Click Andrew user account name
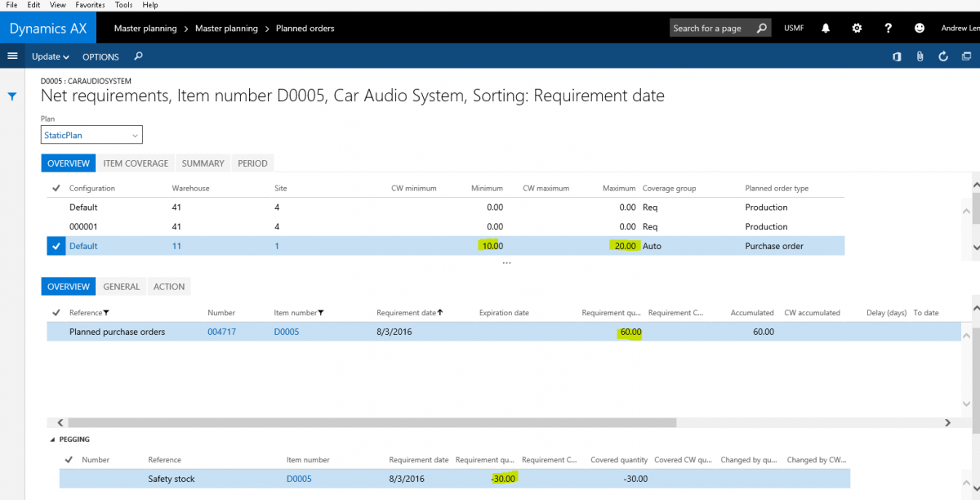The height and width of the screenshot is (500, 980). pyautogui.click(x=960, y=28)
